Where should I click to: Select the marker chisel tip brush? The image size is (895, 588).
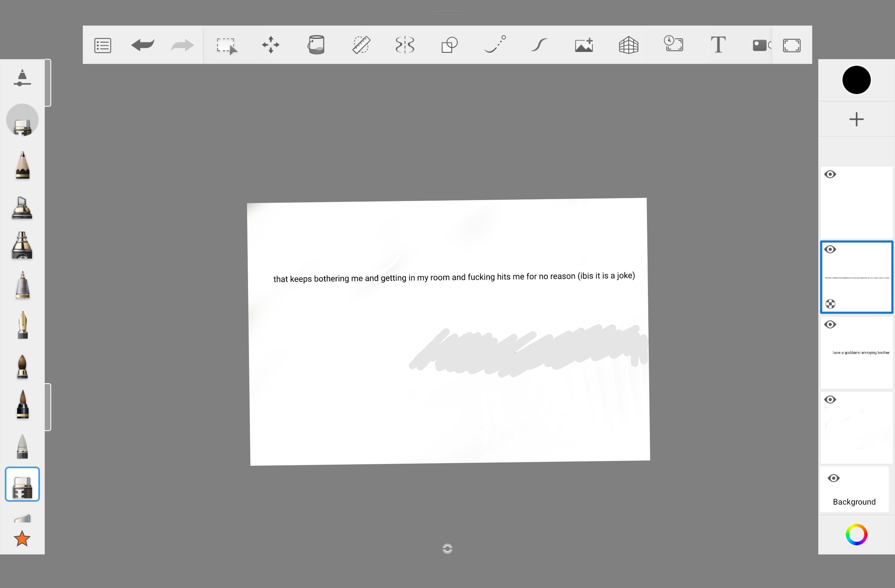[22, 207]
